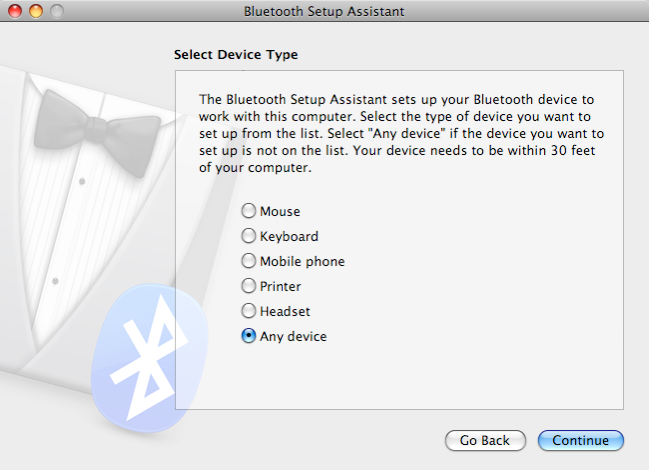Click the Continue button
The width and height of the screenshot is (649, 470).
pyautogui.click(x=580, y=440)
